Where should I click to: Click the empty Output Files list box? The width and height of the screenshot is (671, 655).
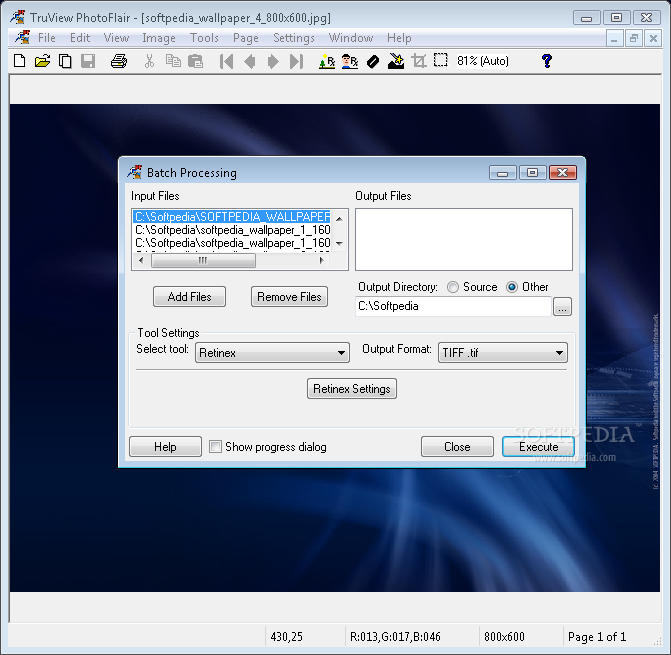(464, 240)
